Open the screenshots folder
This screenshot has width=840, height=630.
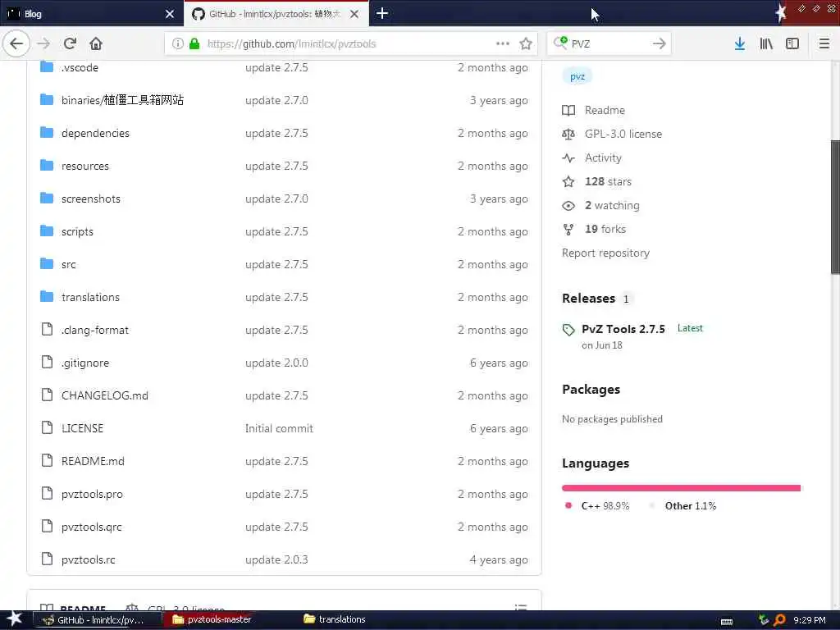(91, 199)
